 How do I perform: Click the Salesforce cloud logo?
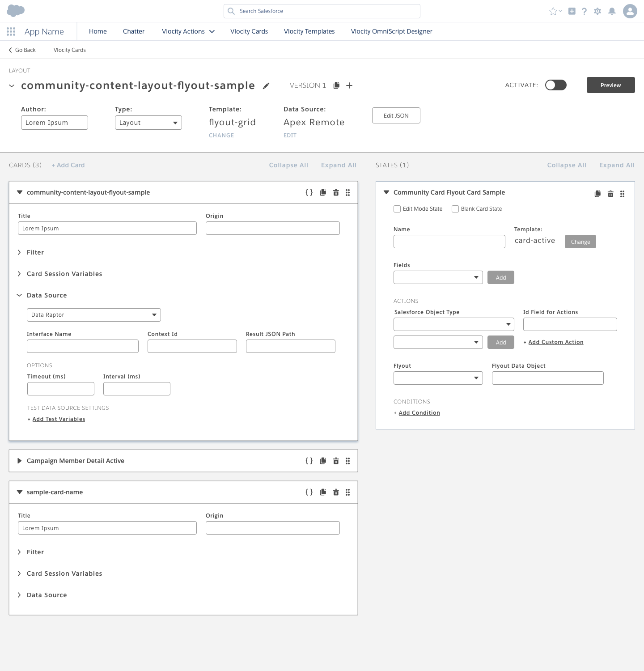(x=16, y=10)
